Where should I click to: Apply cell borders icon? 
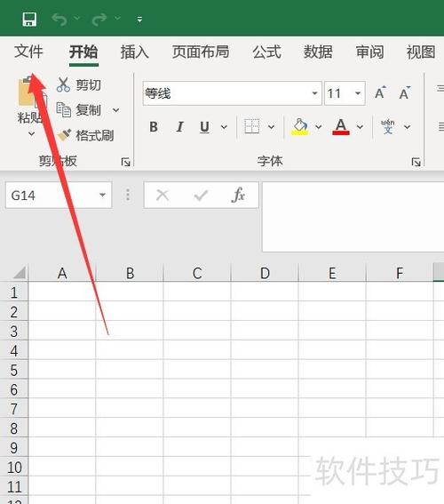251,126
